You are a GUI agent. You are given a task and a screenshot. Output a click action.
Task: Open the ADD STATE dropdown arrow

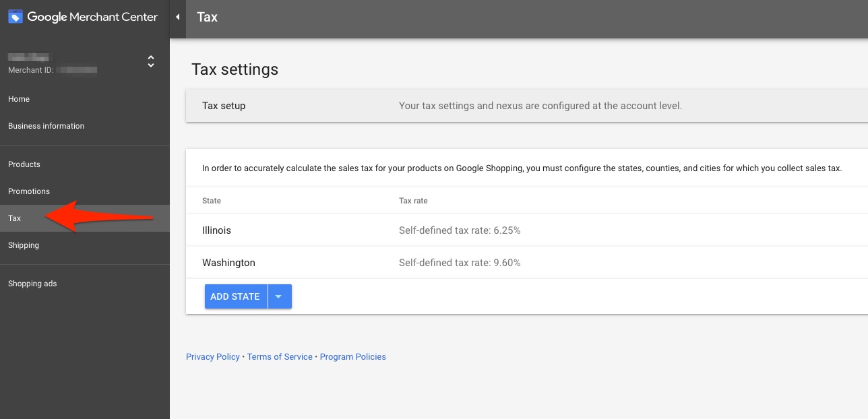coord(280,296)
